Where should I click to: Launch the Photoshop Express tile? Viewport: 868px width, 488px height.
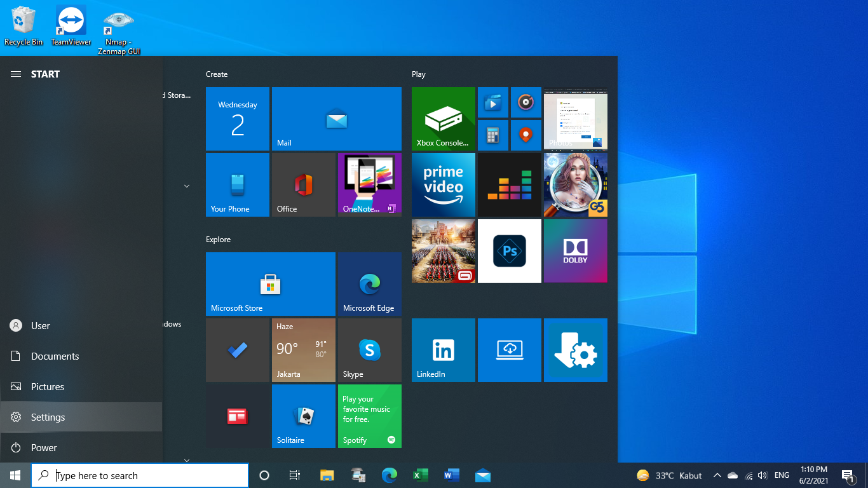tap(509, 251)
